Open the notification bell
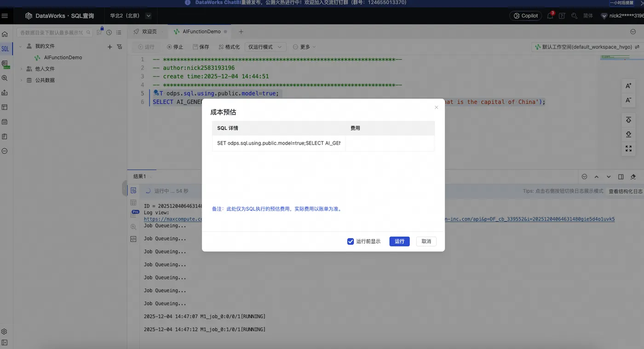 550,16
